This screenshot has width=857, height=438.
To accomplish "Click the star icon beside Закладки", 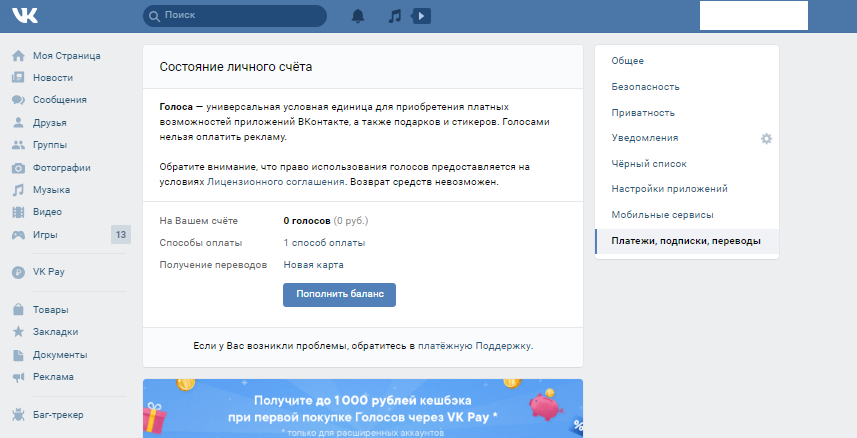I will pyautogui.click(x=18, y=331).
